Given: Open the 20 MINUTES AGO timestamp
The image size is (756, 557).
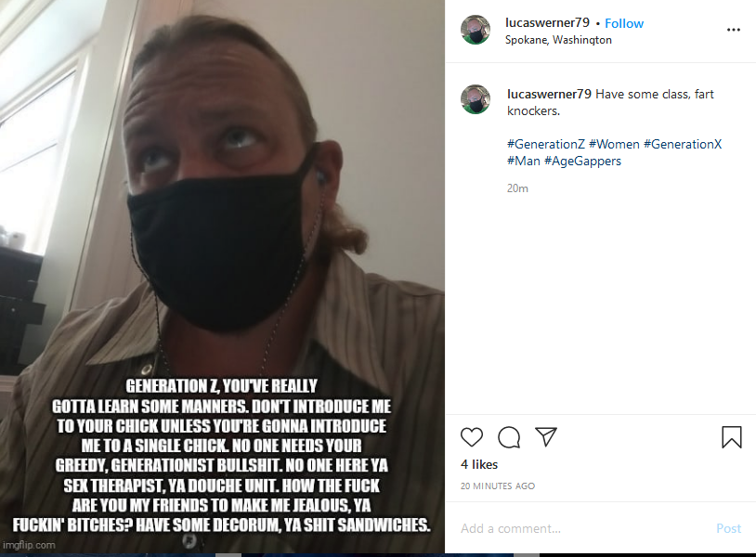Looking at the screenshot, I should click(498, 486).
